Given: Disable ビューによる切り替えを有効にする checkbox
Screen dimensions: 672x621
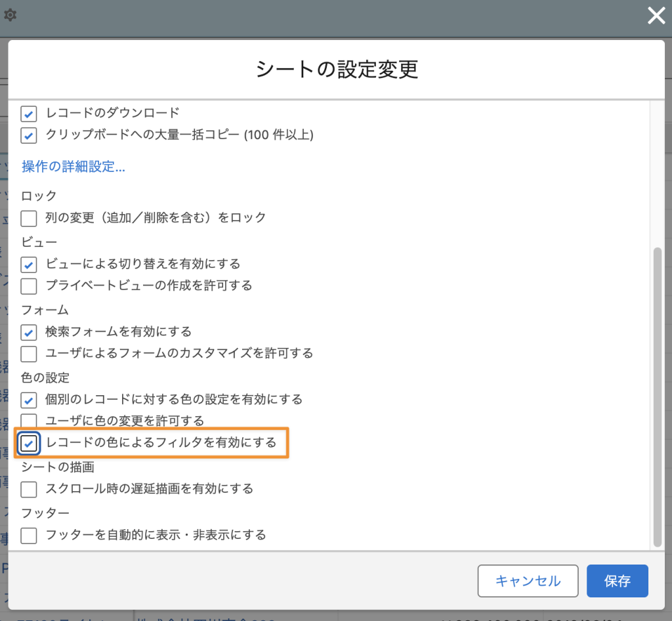Looking at the screenshot, I should click(x=29, y=265).
